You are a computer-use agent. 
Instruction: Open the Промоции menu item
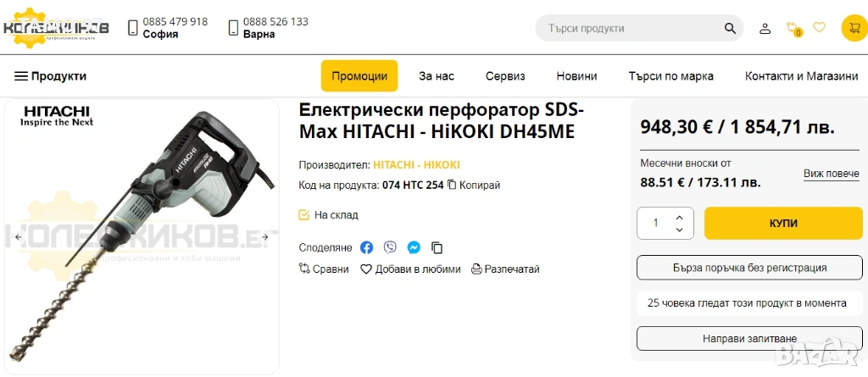359,76
